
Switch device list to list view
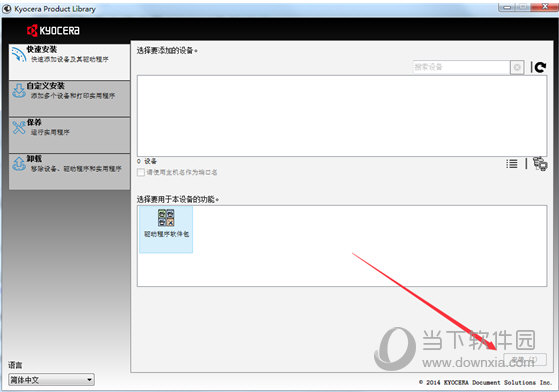[512, 164]
